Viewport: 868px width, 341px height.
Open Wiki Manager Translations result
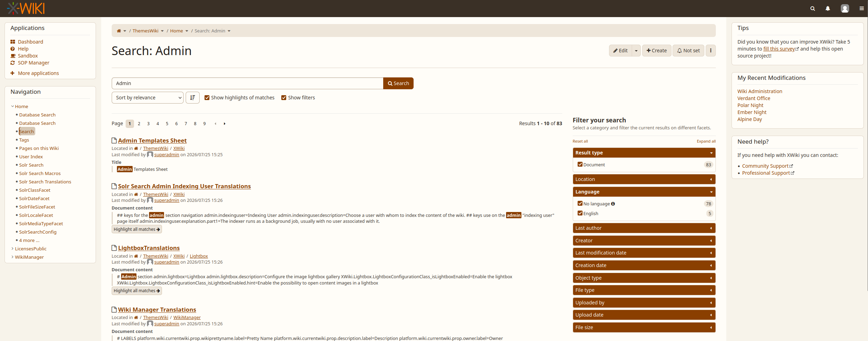pos(157,310)
